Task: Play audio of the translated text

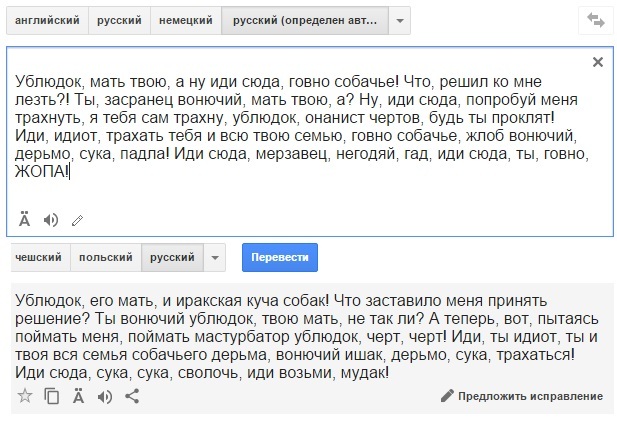Action: click(x=104, y=396)
